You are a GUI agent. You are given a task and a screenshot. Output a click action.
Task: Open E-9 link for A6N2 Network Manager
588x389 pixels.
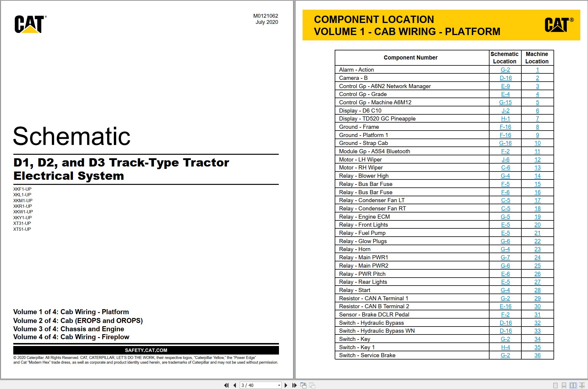pyautogui.click(x=505, y=86)
